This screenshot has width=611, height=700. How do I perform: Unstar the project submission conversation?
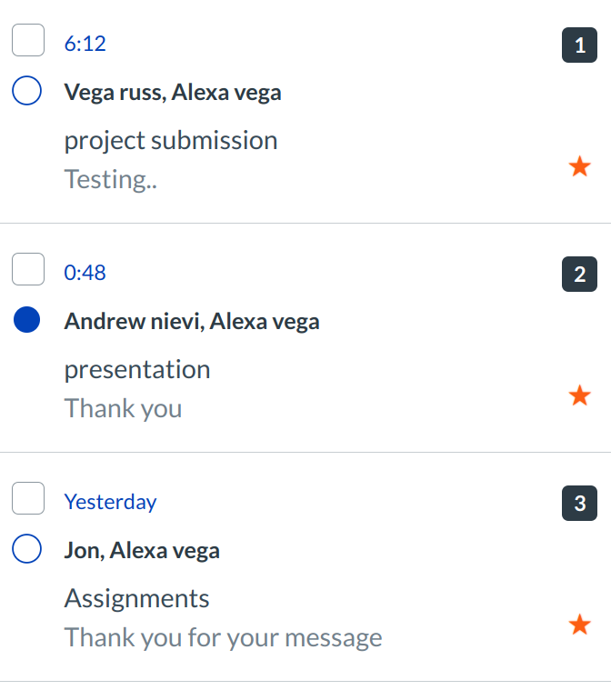tap(579, 167)
